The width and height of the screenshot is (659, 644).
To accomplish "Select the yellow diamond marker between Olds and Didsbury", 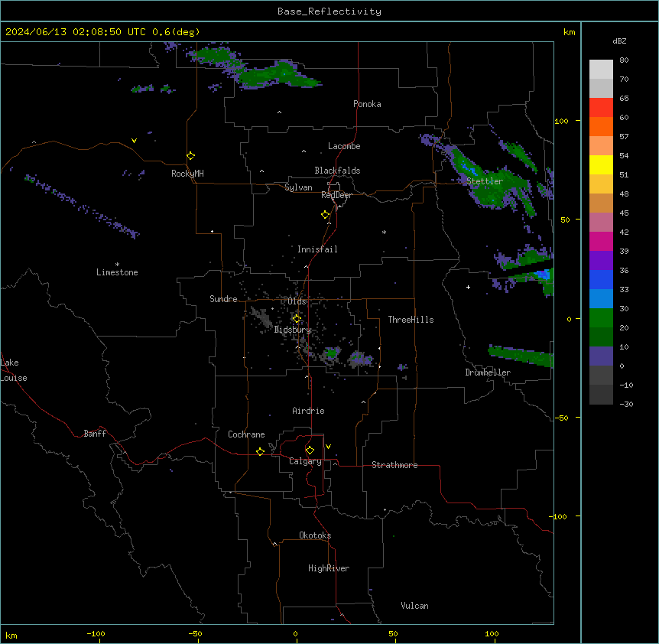I will coord(297,319).
